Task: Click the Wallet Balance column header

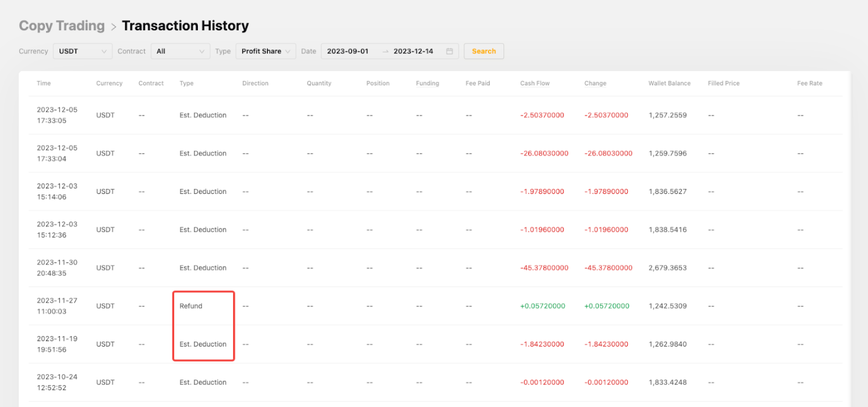Action: (x=669, y=83)
